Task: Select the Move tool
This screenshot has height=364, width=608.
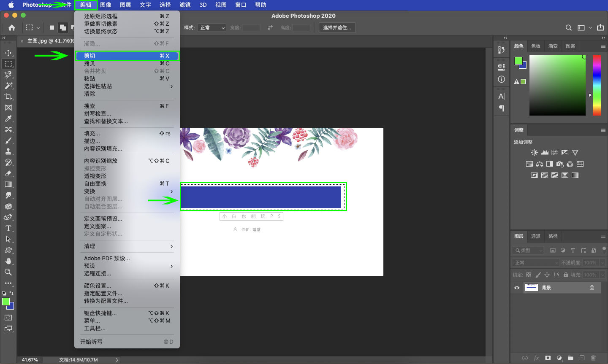Action: [x=8, y=53]
